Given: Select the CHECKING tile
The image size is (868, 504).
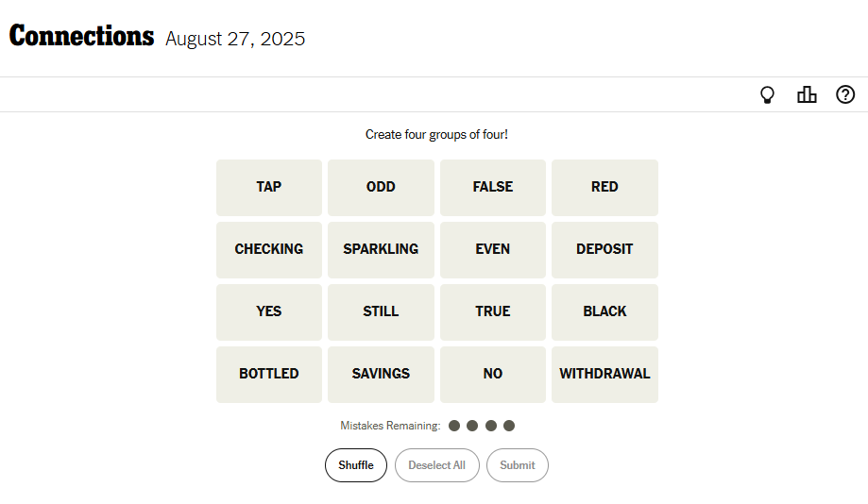Looking at the screenshot, I should [x=269, y=249].
